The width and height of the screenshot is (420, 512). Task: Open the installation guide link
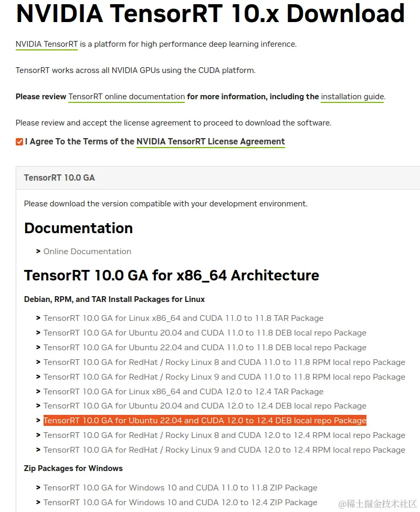(352, 97)
